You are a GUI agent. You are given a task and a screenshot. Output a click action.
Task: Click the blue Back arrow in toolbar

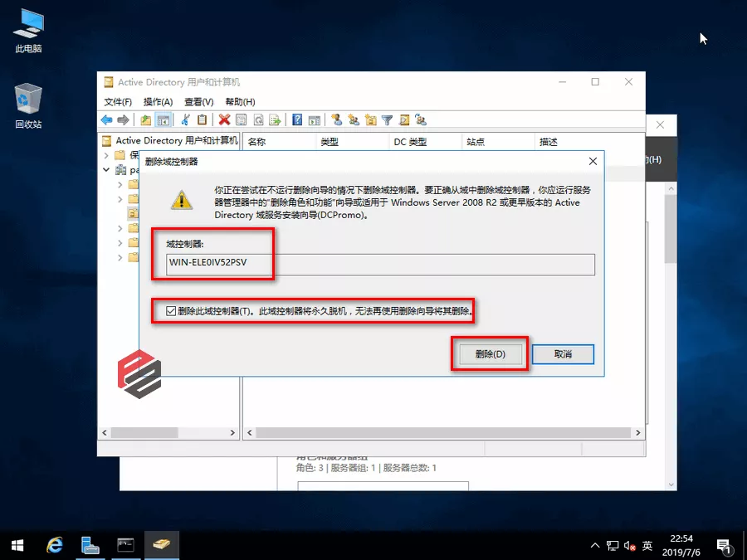(107, 119)
